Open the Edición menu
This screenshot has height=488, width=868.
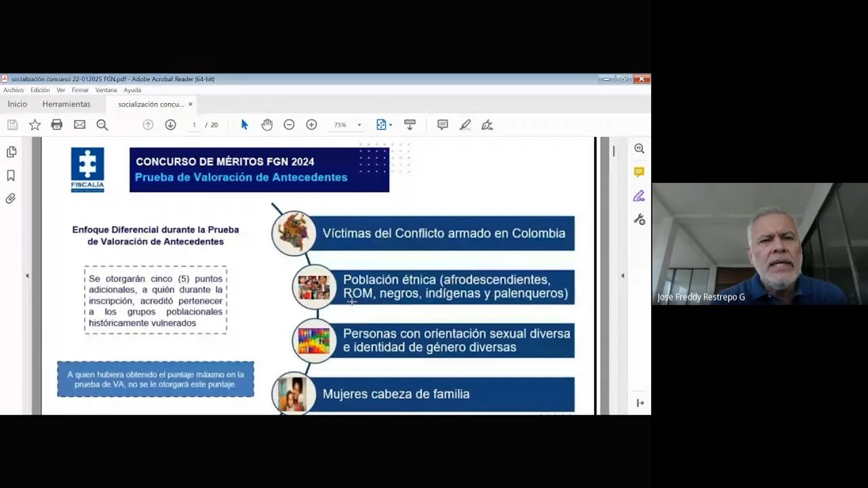[40, 90]
